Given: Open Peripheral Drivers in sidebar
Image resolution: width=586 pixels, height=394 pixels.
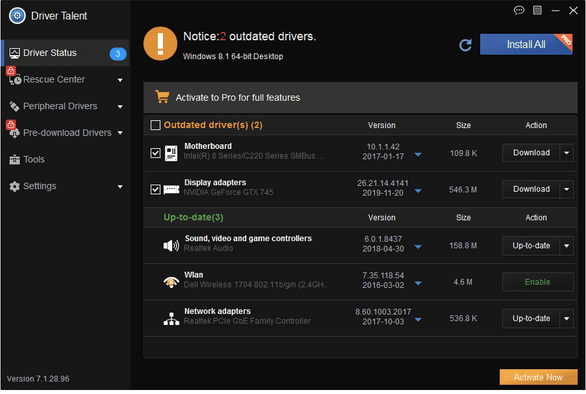Looking at the screenshot, I should [x=66, y=107].
